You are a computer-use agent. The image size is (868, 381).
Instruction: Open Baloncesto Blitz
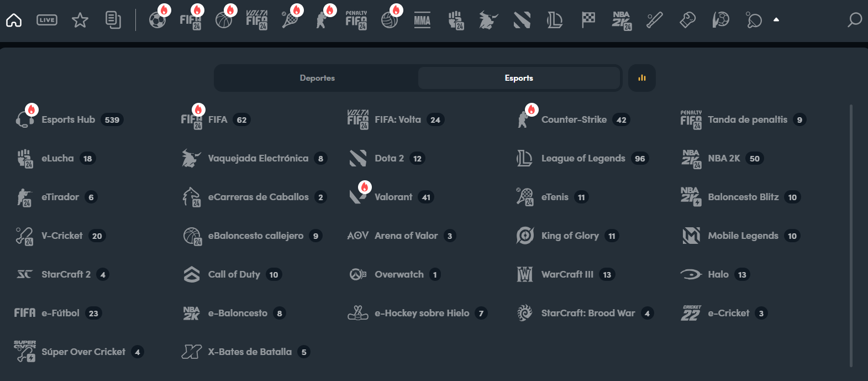coord(741,197)
